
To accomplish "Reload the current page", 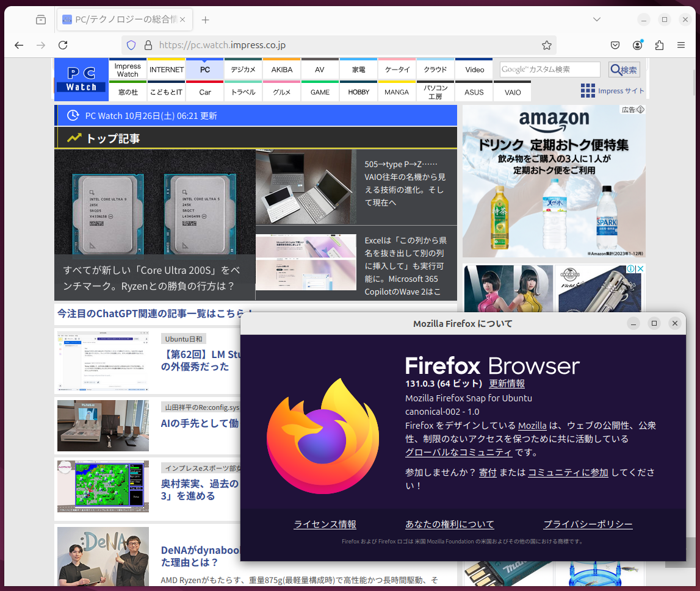I will click(x=63, y=45).
